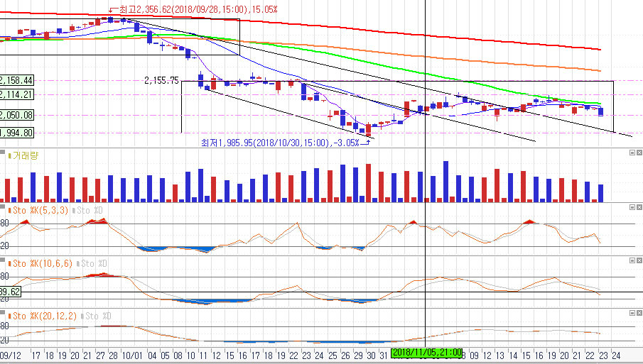643x364 pixels.
Task: Click the 39.62 stochastic value label
Action: pyautogui.click(x=10, y=292)
